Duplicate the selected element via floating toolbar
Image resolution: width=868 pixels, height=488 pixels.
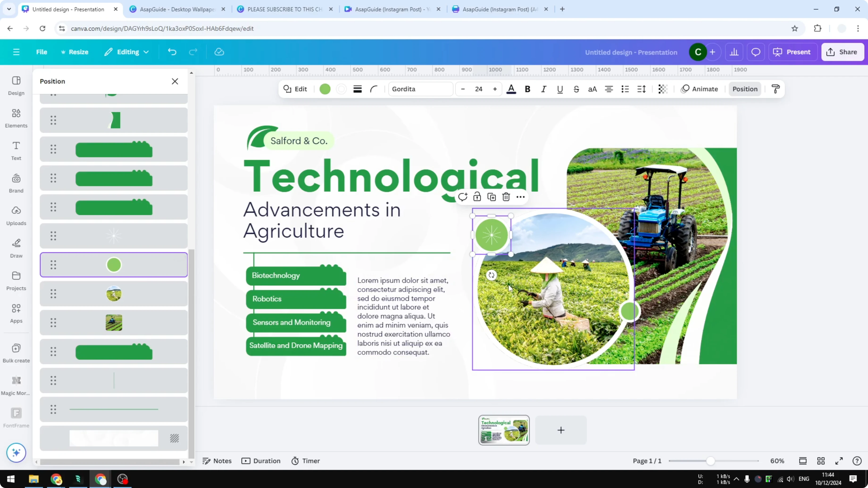(x=492, y=197)
